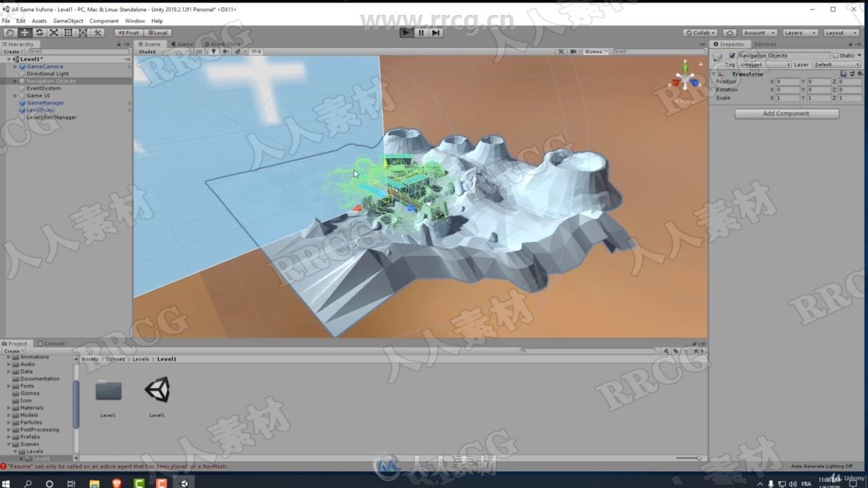The height and width of the screenshot is (488, 868).
Task: Toggle scene audio speaker icon
Action: [226, 52]
